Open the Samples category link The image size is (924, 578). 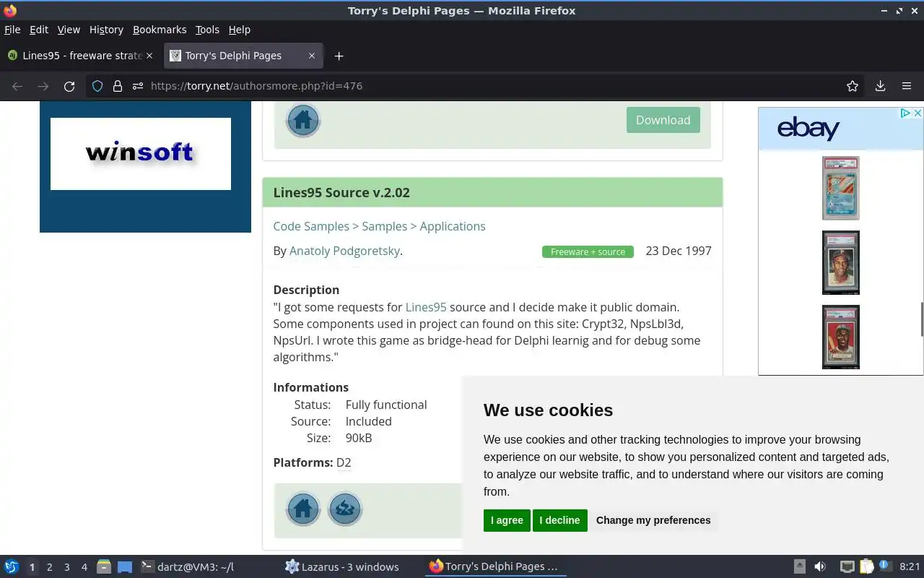pyautogui.click(x=384, y=226)
